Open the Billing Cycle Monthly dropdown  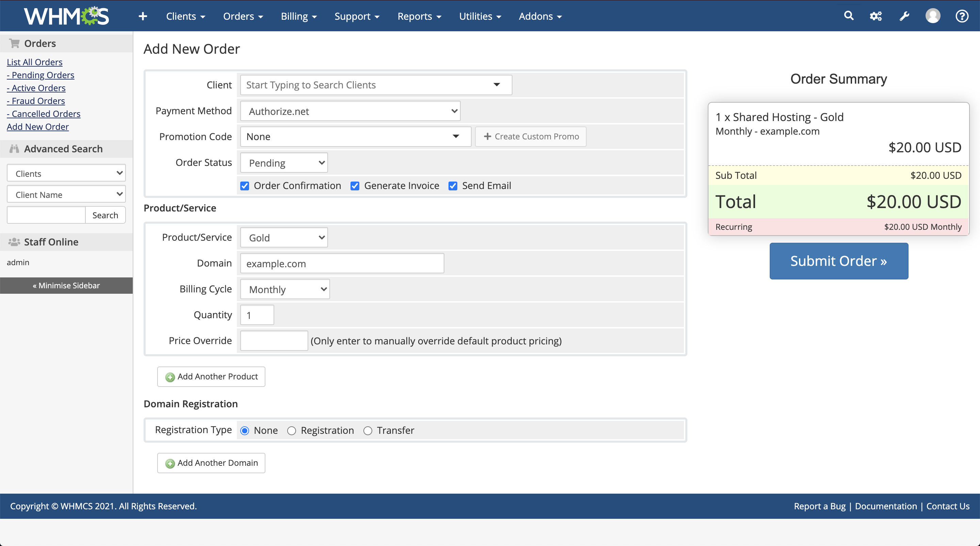pyautogui.click(x=284, y=289)
